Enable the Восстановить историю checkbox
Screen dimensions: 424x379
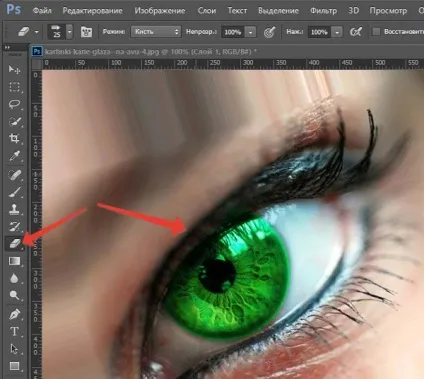pos(376,32)
